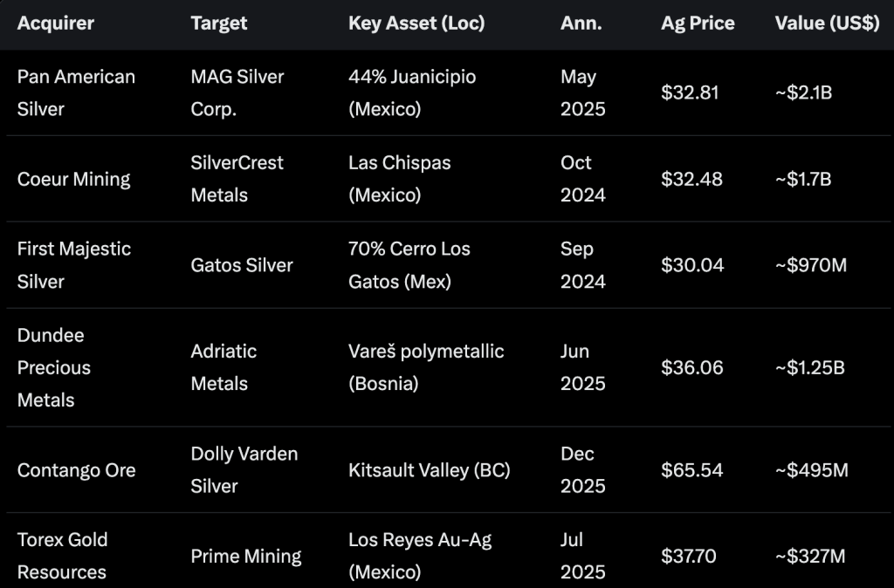Click the Target column header

[219, 24]
